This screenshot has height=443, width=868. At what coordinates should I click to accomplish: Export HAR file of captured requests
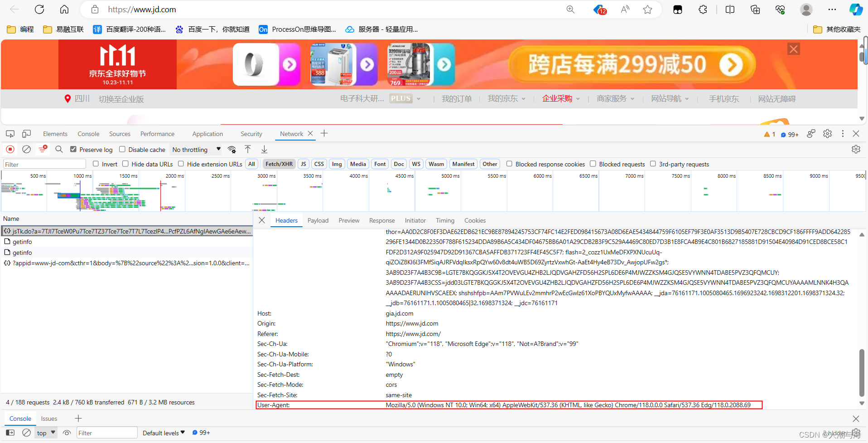pos(264,149)
